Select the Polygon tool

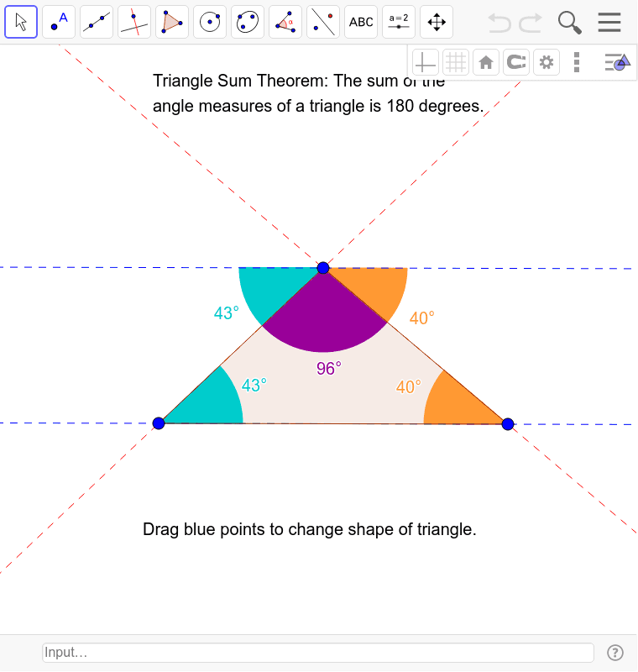[172, 22]
